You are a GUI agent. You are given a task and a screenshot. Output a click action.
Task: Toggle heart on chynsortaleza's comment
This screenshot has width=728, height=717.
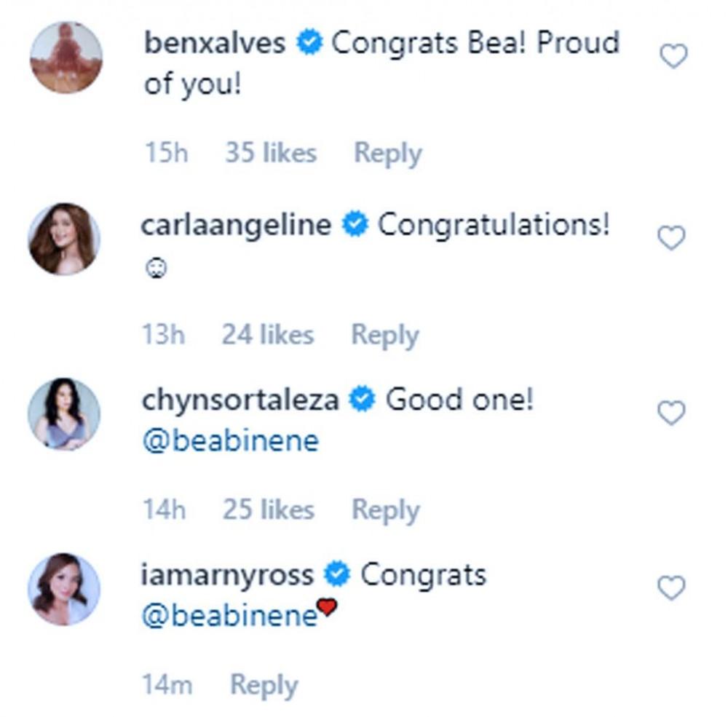click(671, 413)
